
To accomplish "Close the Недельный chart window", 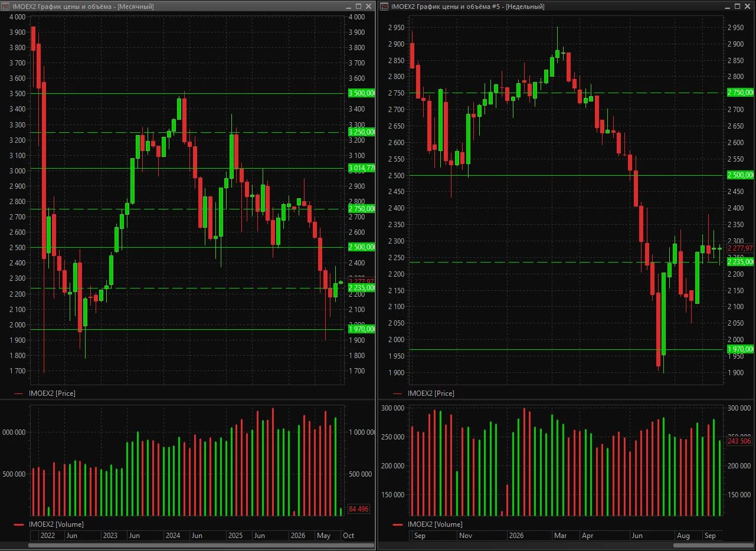I will click(748, 6).
